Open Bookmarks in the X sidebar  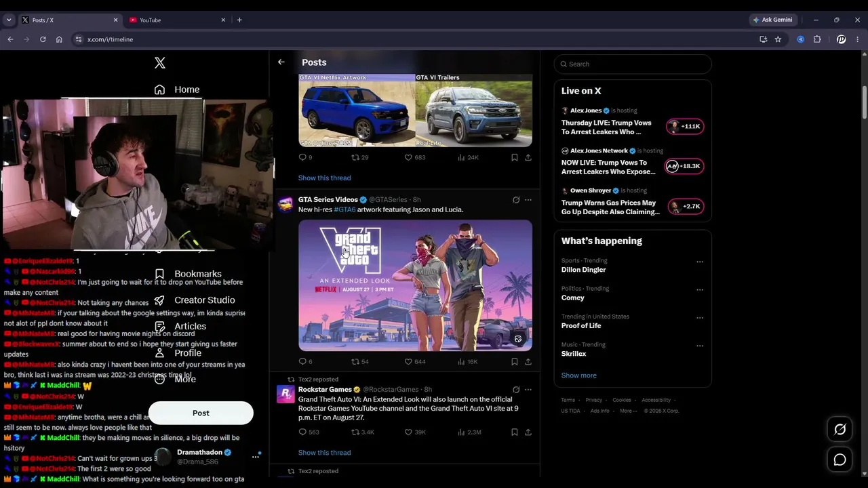coord(188,274)
